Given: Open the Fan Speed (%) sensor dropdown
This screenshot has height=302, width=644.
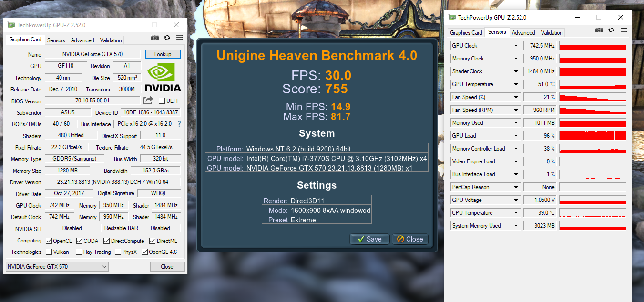Looking at the screenshot, I should (516, 97).
